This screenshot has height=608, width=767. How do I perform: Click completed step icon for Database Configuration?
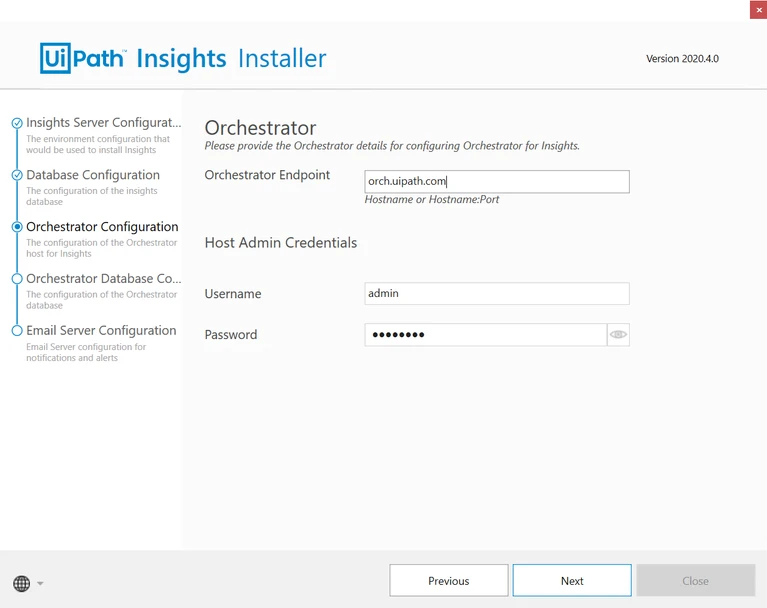pos(17,175)
